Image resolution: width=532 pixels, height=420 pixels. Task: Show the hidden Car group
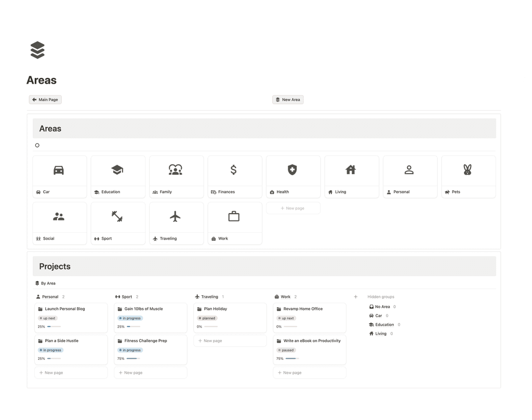(x=379, y=316)
